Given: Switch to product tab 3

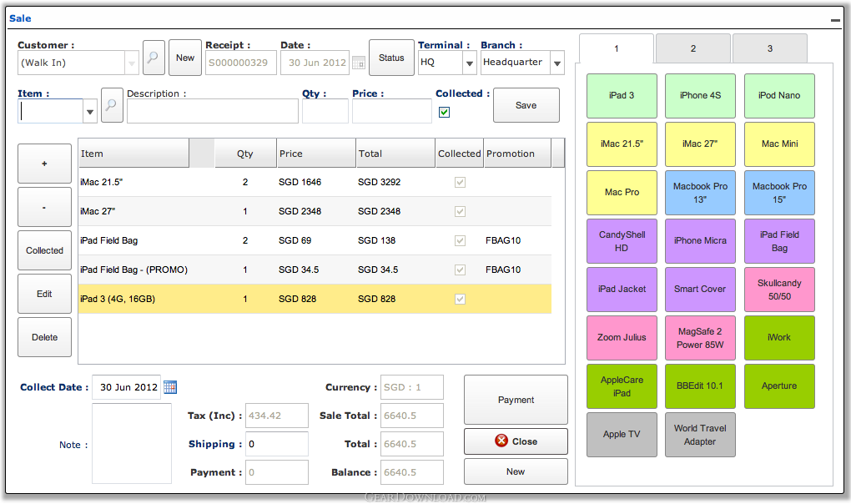Looking at the screenshot, I should pos(769,49).
